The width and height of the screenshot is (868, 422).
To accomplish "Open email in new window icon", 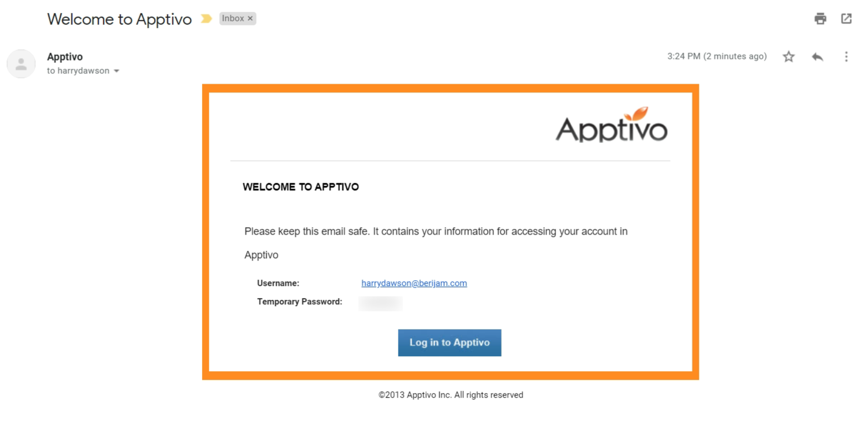I will click(846, 18).
